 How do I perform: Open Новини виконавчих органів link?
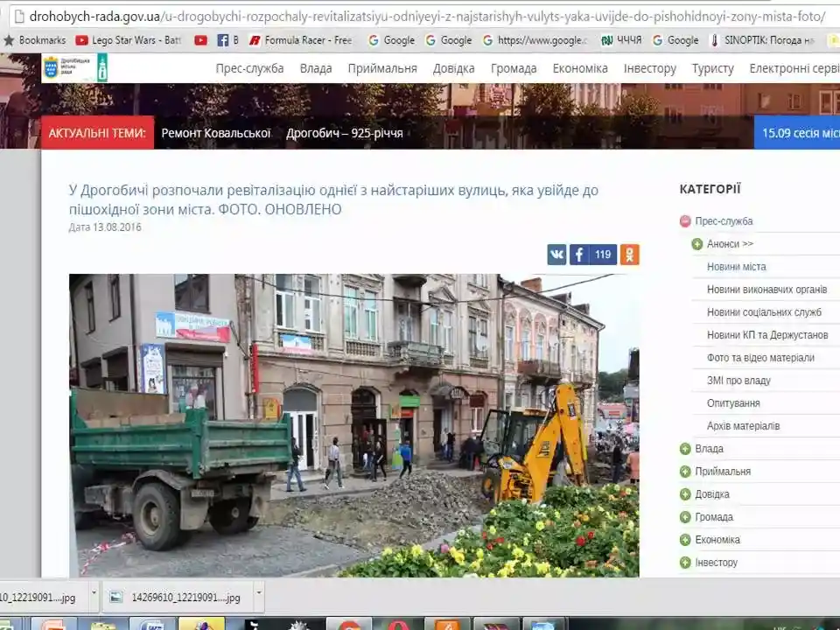pos(767,290)
